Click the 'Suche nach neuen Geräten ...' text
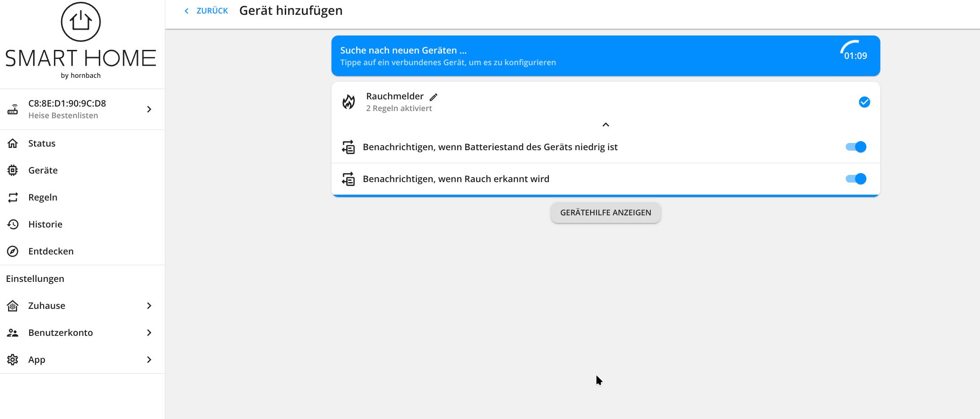Image resolution: width=980 pixels, height=419 pixels. pyautogui.click(x=403, y=50)
